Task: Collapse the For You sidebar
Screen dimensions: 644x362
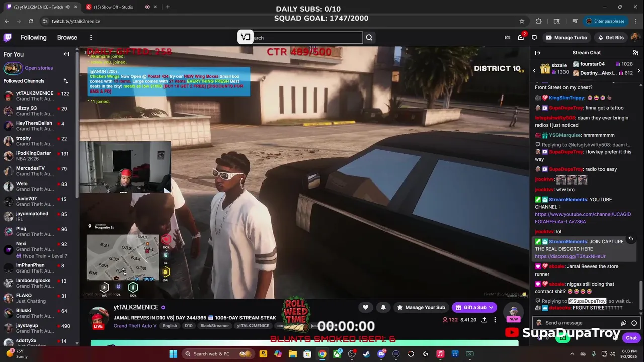Action: 66,54
